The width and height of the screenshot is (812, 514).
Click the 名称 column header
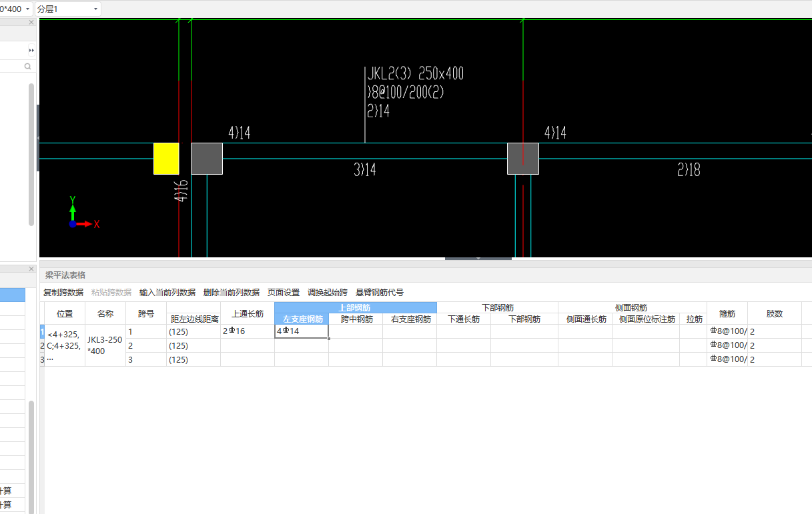pyautogui.click(x=105, y=313)
